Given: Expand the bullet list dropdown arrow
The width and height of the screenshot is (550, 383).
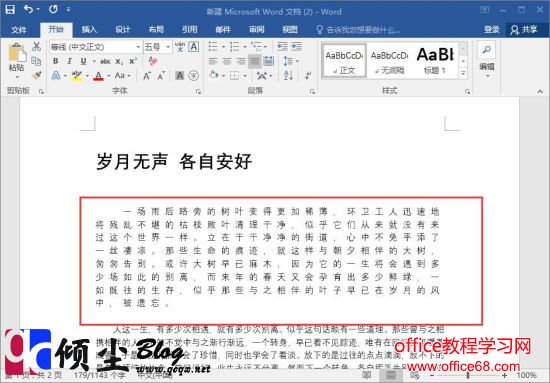Looking at the screenshot, I should 223,47.
